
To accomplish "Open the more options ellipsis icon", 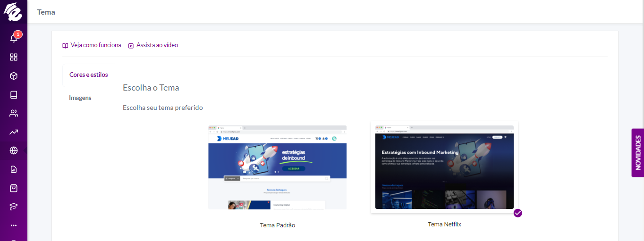I will click(14, 225).
